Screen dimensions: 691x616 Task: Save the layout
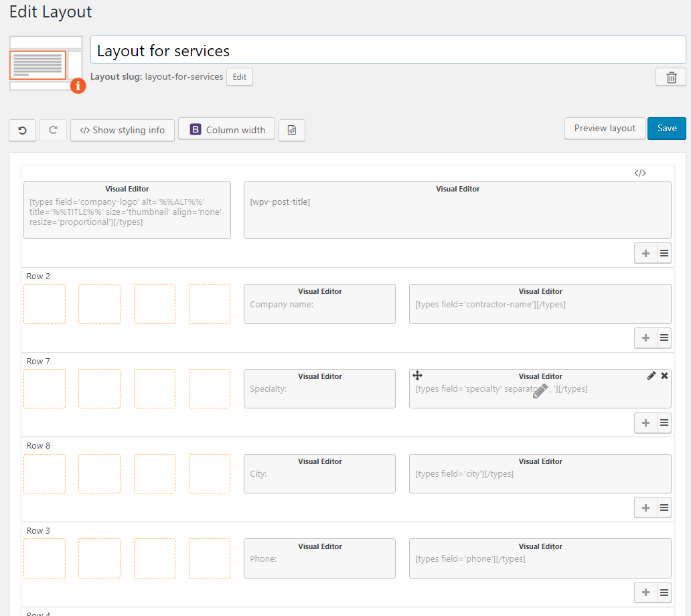[667, 129]
